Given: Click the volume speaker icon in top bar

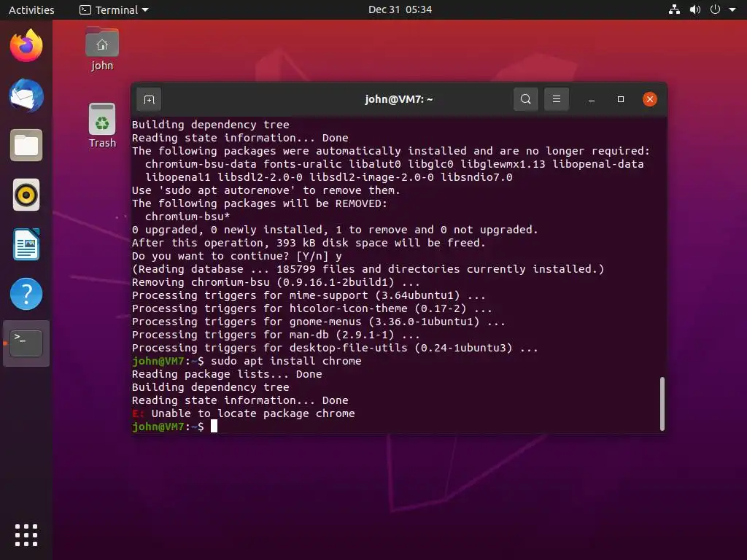Looking at the screenshot, I should click(x=695, y=9).
